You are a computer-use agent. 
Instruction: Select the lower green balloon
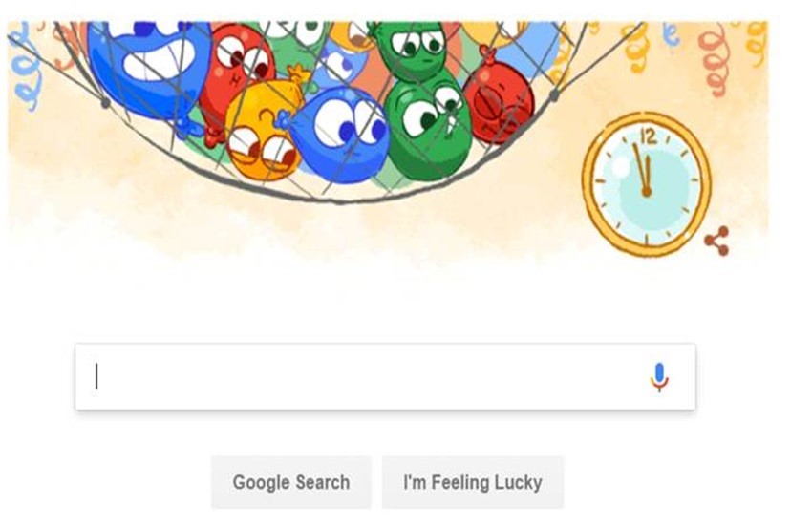tap(428, 127)
